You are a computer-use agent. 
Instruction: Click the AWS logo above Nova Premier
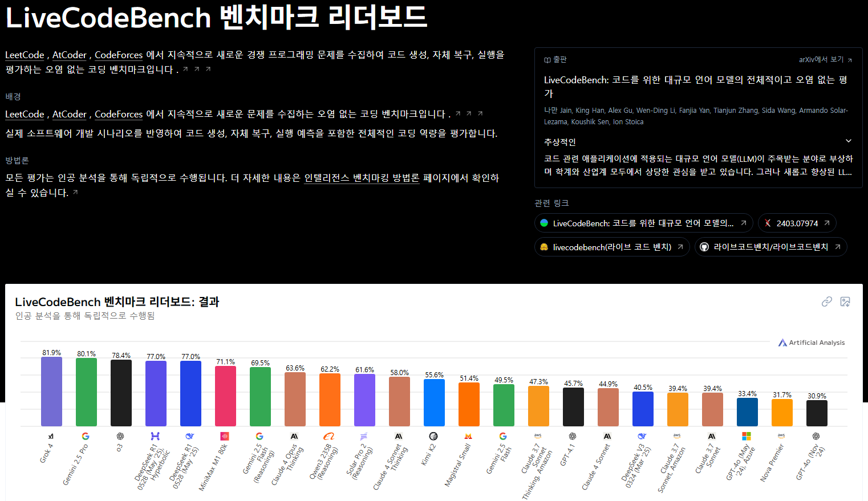pos(781,435)
